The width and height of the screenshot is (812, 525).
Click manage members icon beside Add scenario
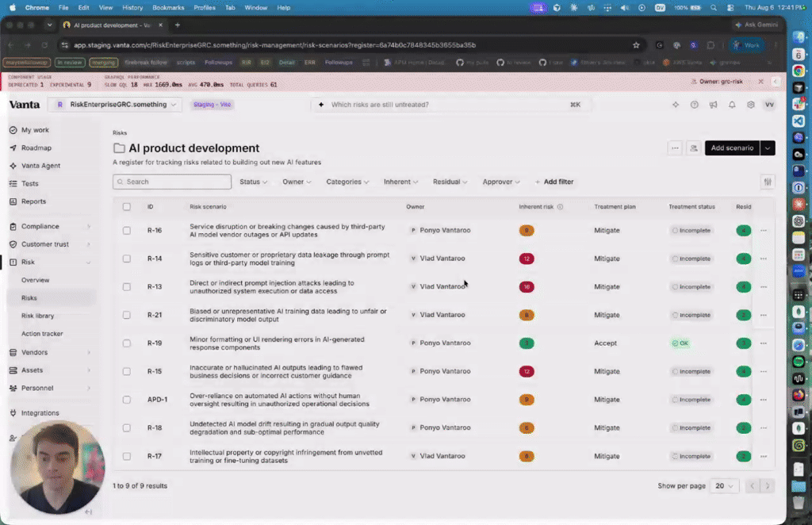click(693, 148)
